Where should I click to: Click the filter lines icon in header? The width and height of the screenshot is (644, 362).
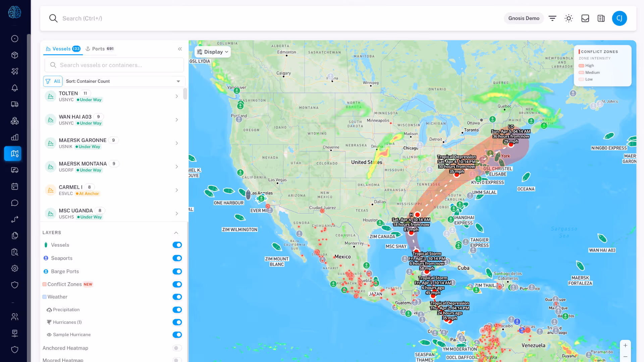coord(552,18)
